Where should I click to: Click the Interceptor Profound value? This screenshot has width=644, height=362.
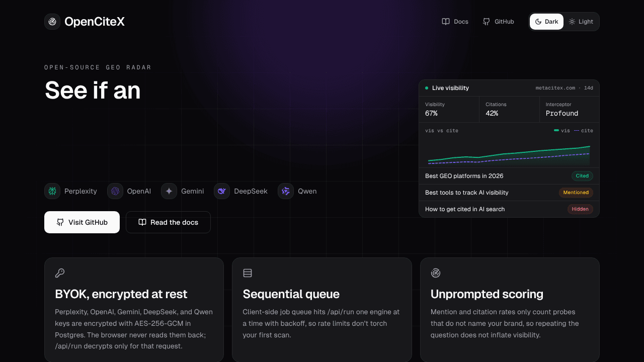click(562, 114)
